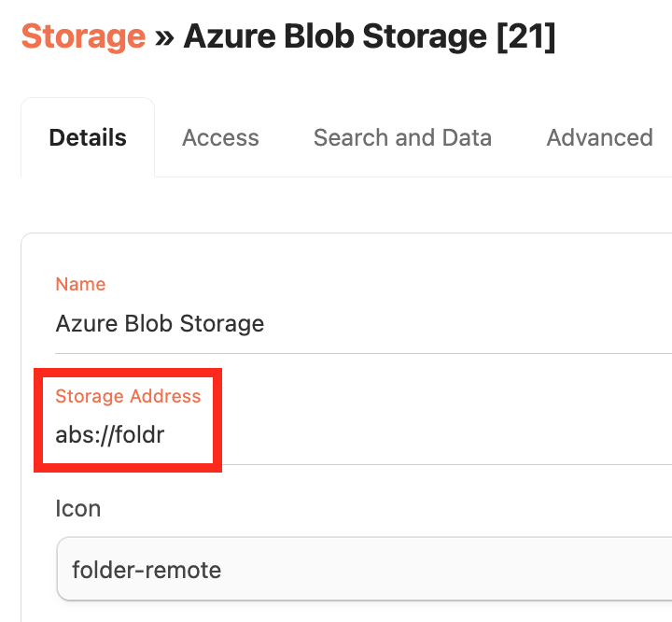This screenshot has width=672, height=622.
Task: Switch to the Details tab
Action: pos(88,138)
